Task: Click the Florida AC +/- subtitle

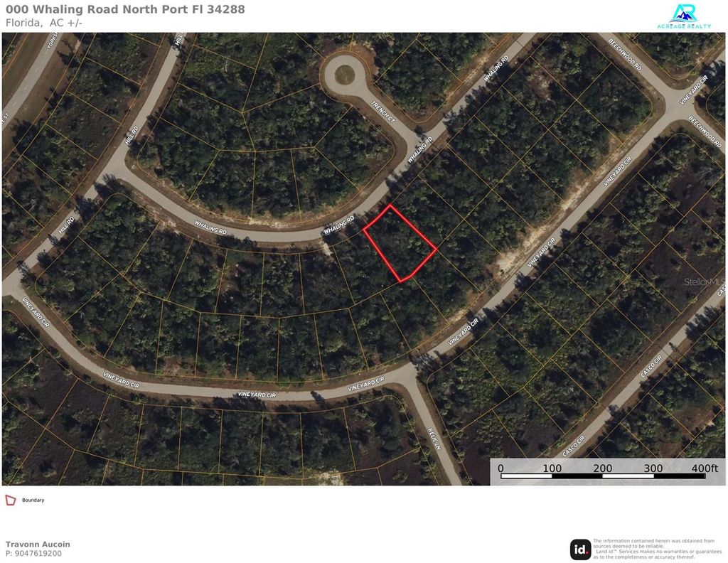Action: [43, 23]
